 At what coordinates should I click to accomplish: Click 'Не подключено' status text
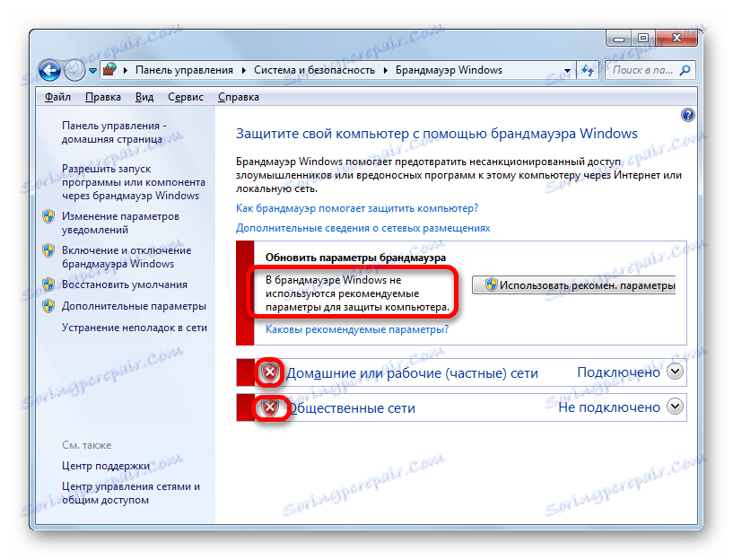pos(609,407)
